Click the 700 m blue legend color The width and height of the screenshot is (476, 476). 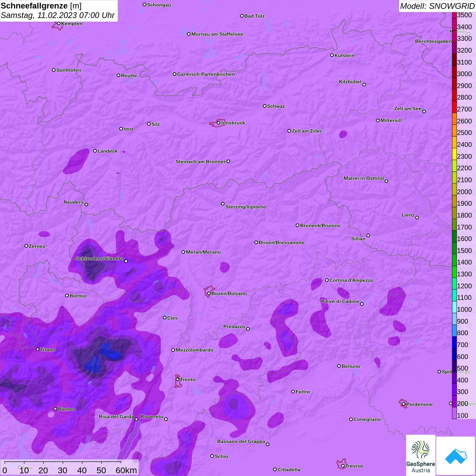click(x=454, y=342)
